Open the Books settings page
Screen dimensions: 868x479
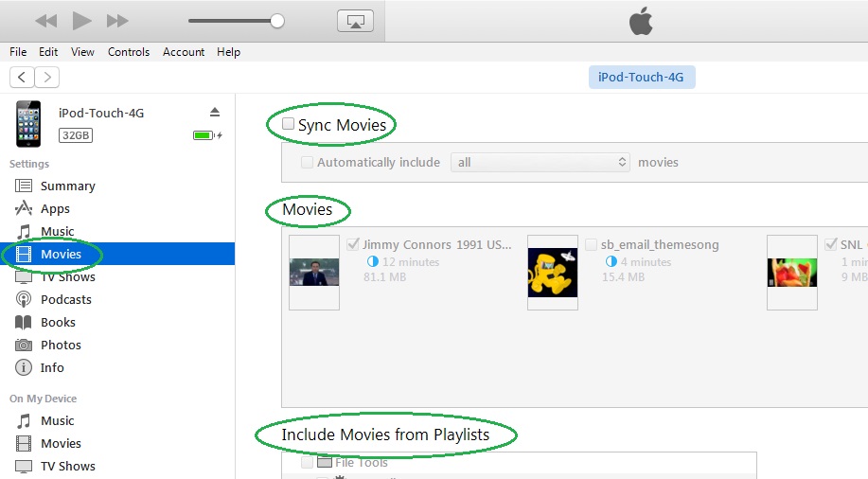click(x=58, y=322)
